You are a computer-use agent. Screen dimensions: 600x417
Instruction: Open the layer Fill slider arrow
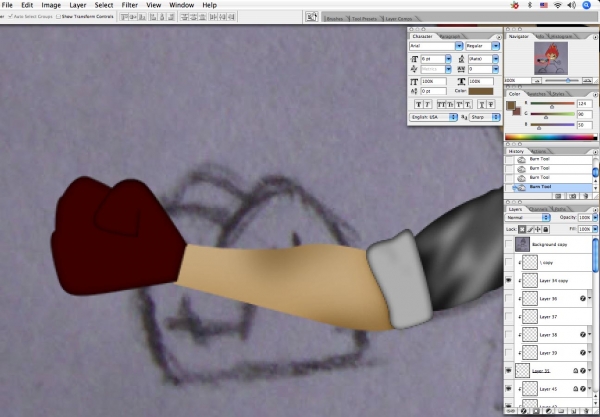(x=595, y=229)
